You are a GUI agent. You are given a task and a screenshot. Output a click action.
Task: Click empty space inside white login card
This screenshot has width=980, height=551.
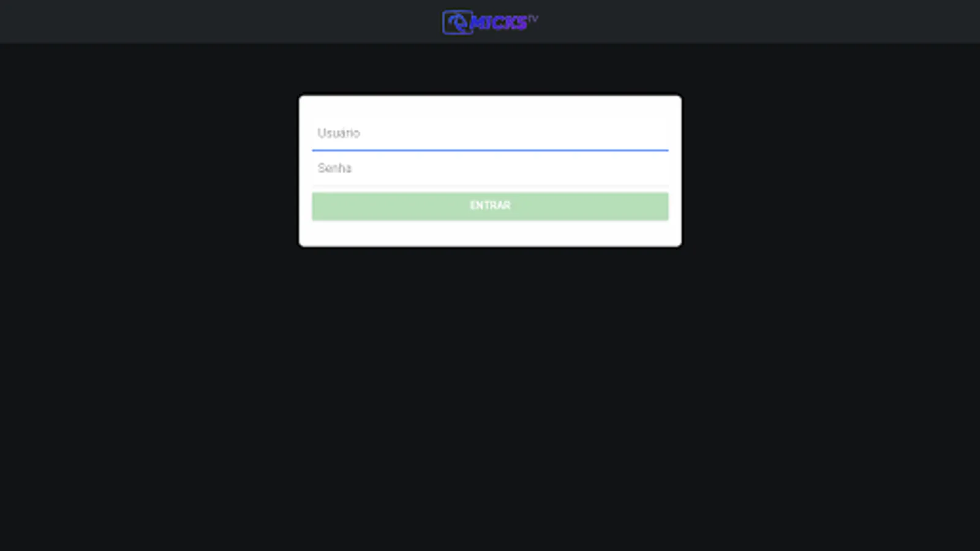pos(490,233)
